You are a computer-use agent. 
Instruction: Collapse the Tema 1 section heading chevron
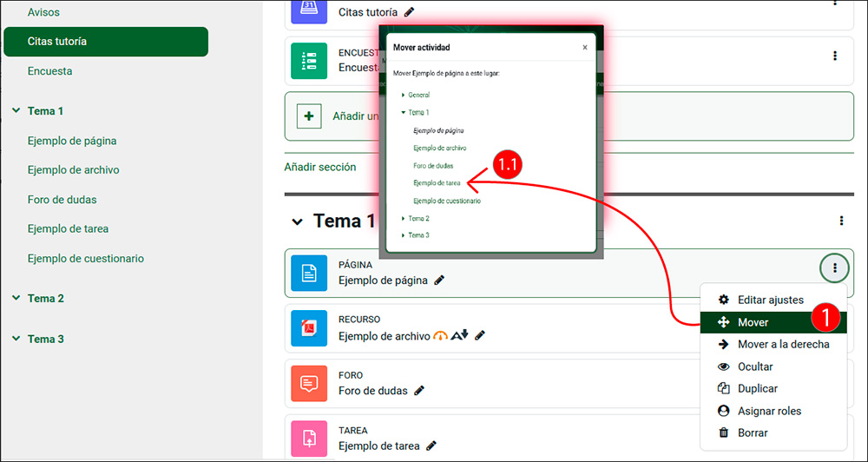297,221
